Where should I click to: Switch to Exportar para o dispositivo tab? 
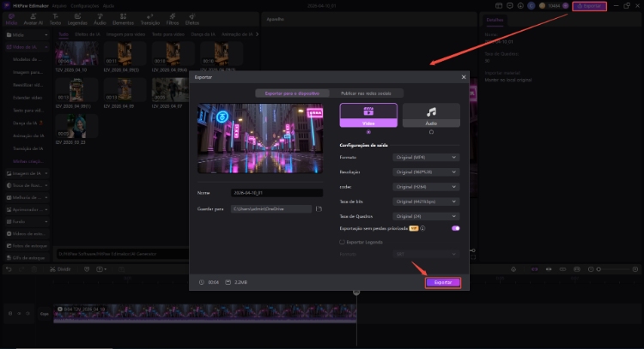pyautogui.click(x=292, y=93)
